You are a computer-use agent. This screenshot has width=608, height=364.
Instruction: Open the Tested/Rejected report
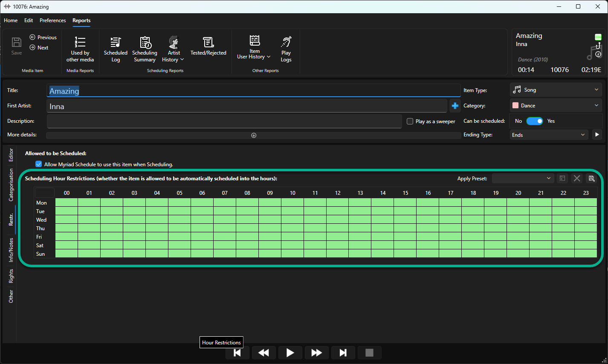click(x=208, y=46)
